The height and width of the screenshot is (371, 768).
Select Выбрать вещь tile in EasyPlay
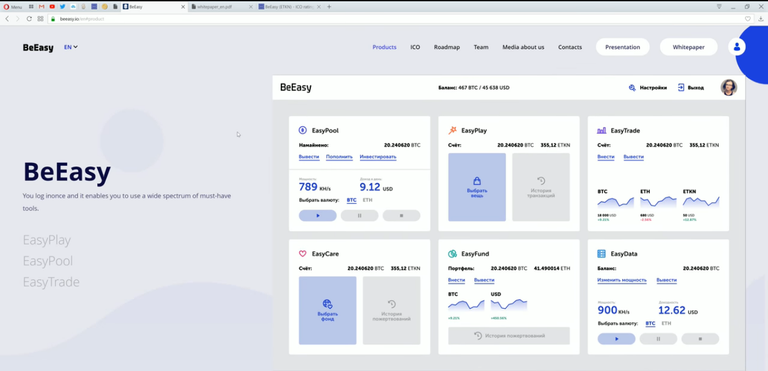point(477,187)
